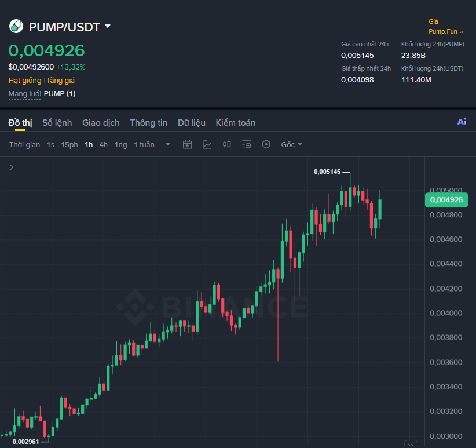Open the candlestick chart style icon

coord(227,144)
